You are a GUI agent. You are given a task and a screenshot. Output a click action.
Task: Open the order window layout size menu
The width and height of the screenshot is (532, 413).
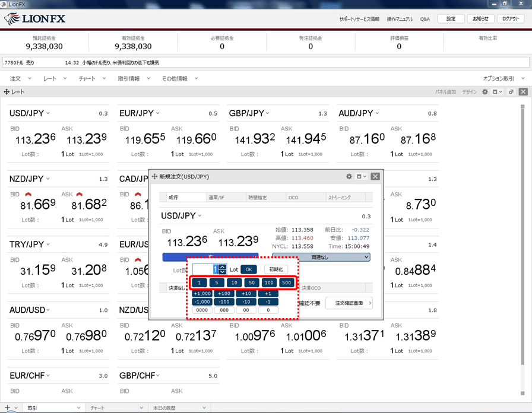(361, 176)
